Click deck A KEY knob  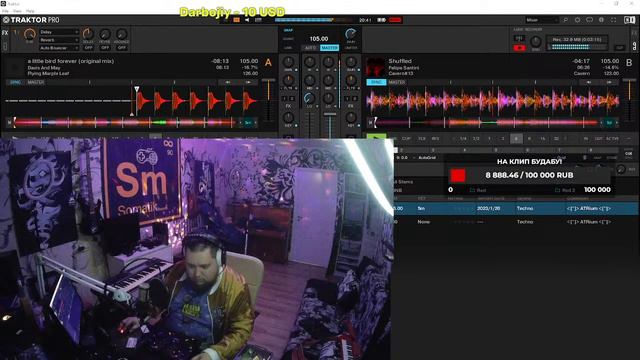288,118
